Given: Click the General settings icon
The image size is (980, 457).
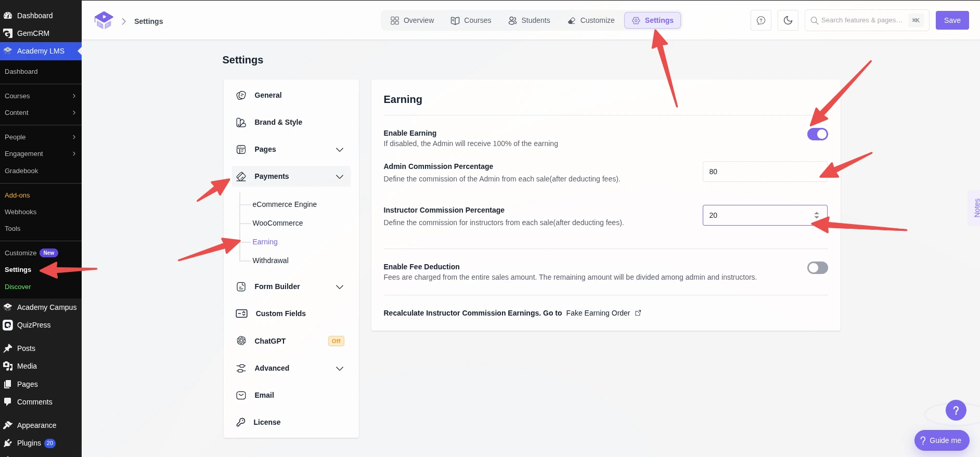Looking at the screenshot, I should pos(241,95).
